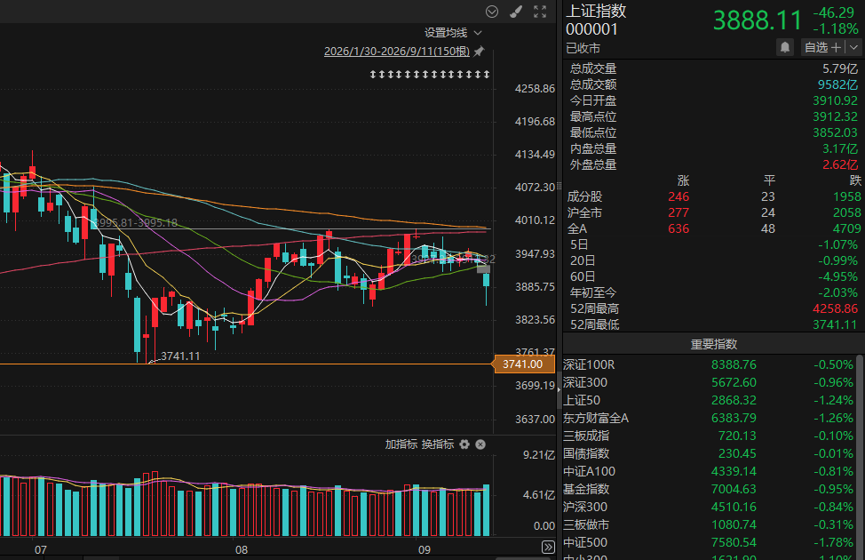
Task: Click the bell alert icon
Action: tap(785, 47)
